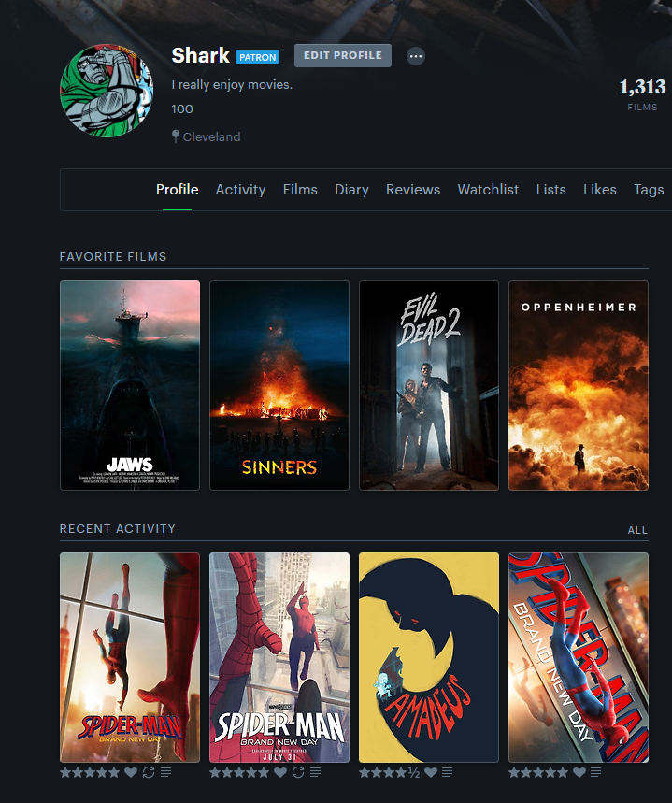Open the Diary tab
The width and height of the screenshot is (672, 803).
coord(351,190)
